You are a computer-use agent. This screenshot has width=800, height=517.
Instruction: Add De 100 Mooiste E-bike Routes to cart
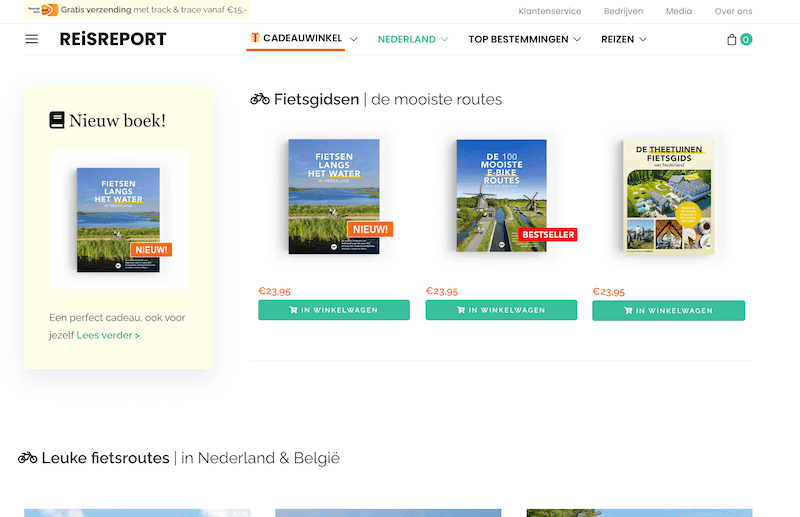(x=501, y=310)
